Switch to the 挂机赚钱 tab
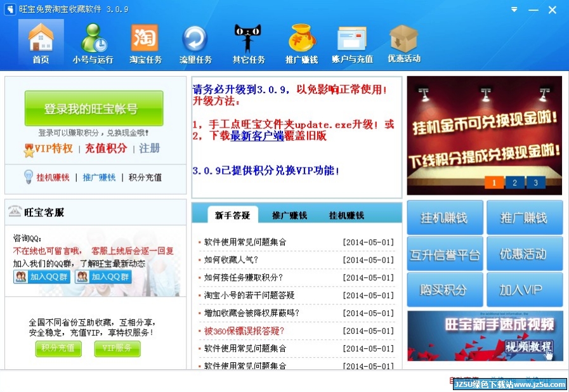The height and width of the screenshot is (392, 569). click(346, 216)
